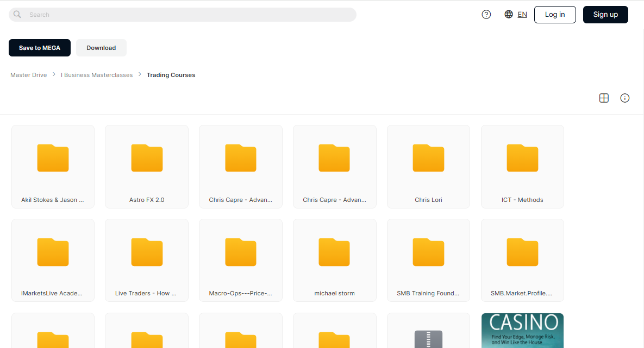Open the CASINO book cover thumbnail
644x348 pixels.
522,331
